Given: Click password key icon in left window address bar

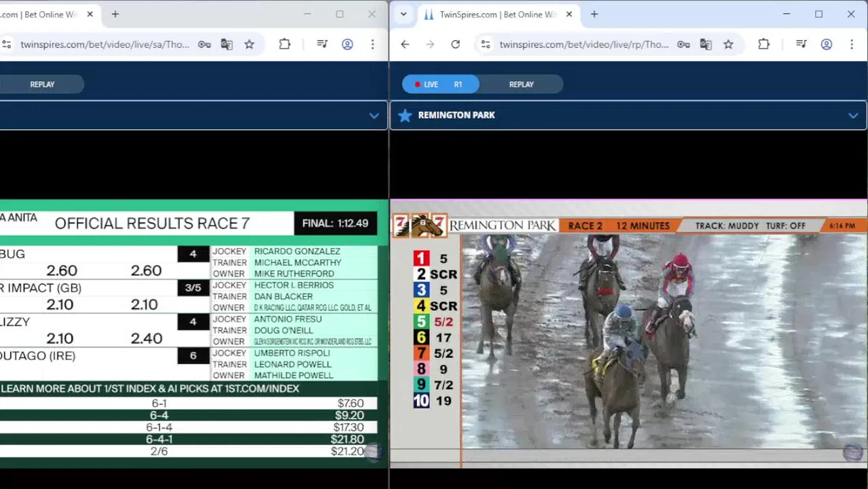Looking at the screenshot, I should point(204,44).
